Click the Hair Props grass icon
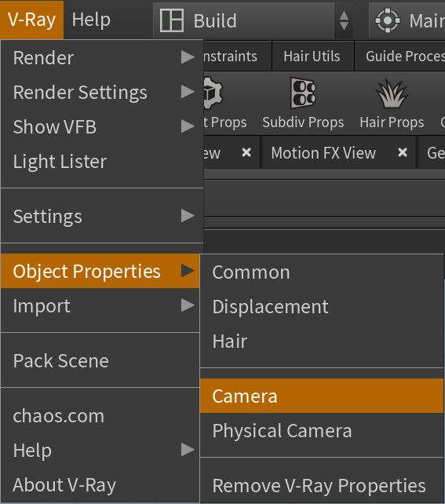445x504 pixels. 392,93
